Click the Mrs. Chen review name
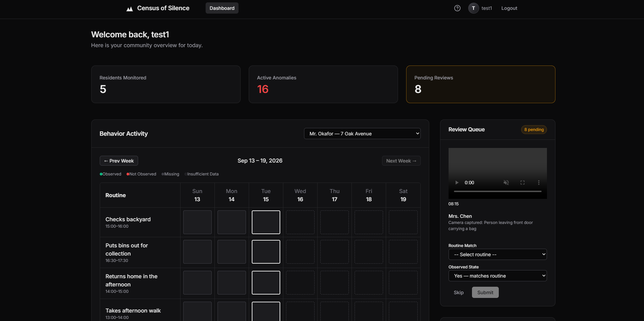Image resolution: width=644 pixels, height=321 pixels. pyautogui.click(x=460, y=216)
